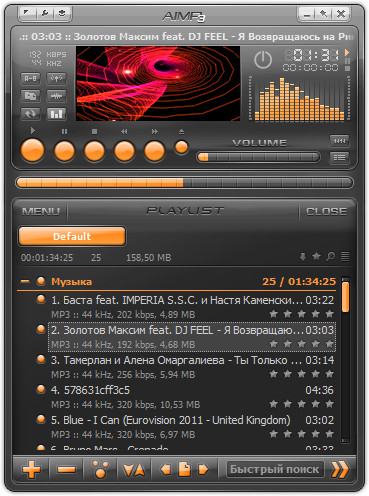This screenshot has height=496, width=369.
Task: Click the star favorites icon above the playlist
Action: point(316,256)
